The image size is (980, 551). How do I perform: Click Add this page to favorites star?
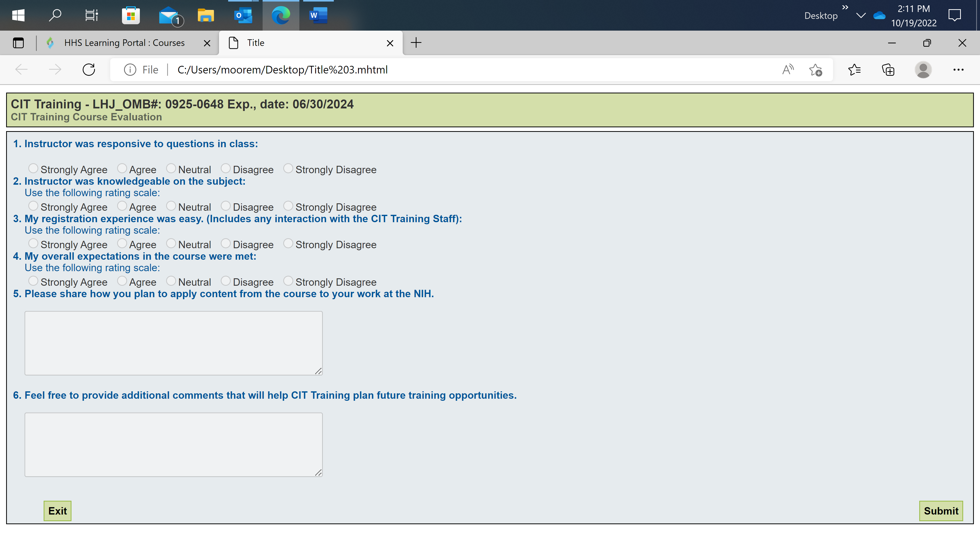click(815, 70)
